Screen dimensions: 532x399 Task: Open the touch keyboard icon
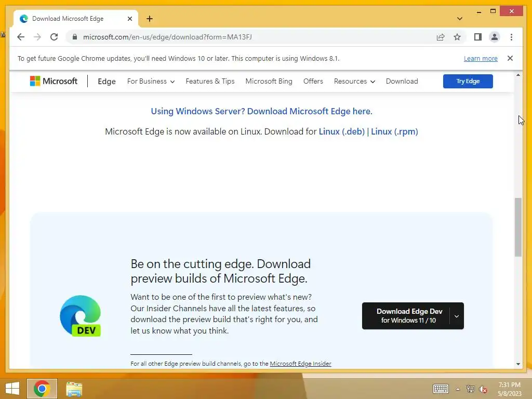pos(441,389)
